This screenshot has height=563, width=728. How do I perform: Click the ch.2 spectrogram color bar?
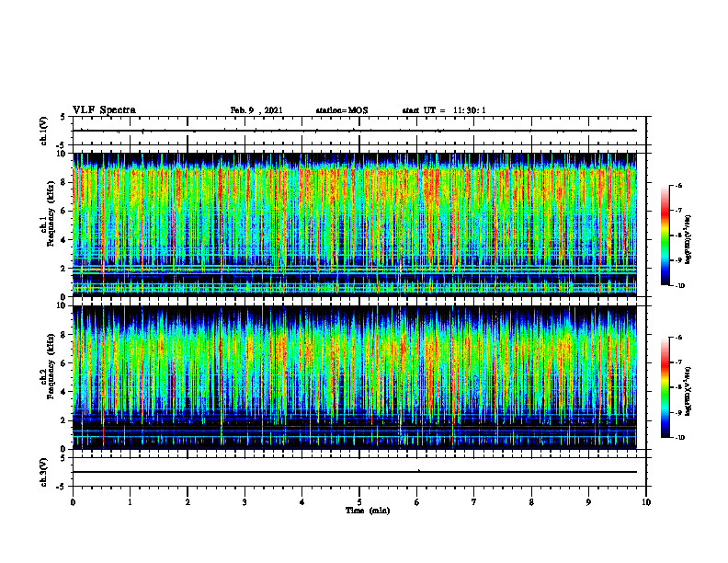click(665, 387)
